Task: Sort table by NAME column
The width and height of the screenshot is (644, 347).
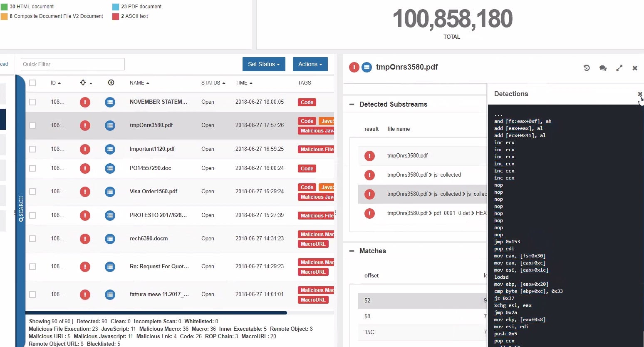Action: point(139,83)
